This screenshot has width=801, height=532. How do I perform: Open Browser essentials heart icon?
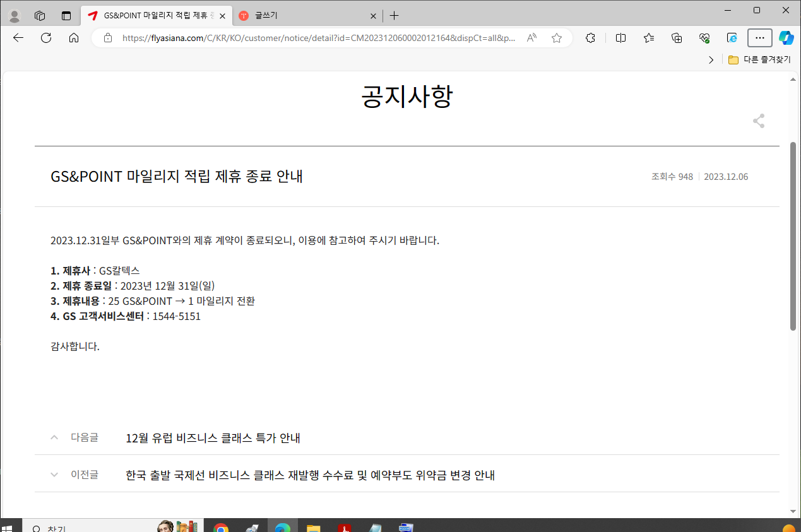coord(704,38)
